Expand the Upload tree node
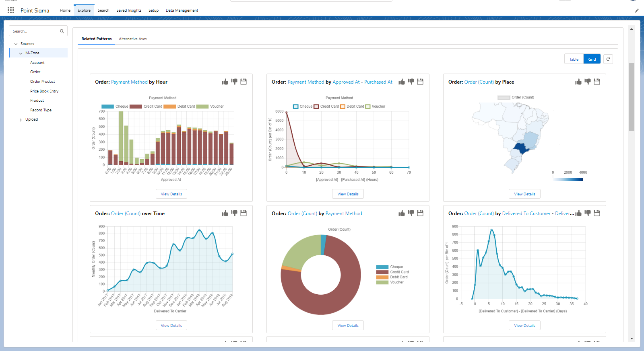The width and height of the screenshot is (644, 351). click(x=21, y=120)
